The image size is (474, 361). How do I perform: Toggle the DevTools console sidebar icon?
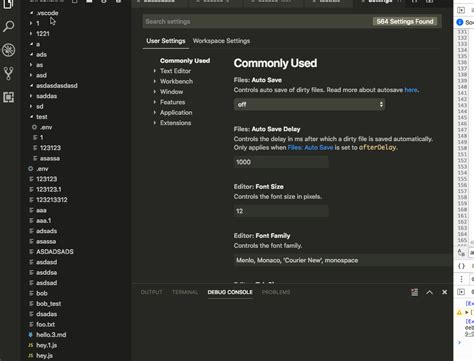coord(461,292)
